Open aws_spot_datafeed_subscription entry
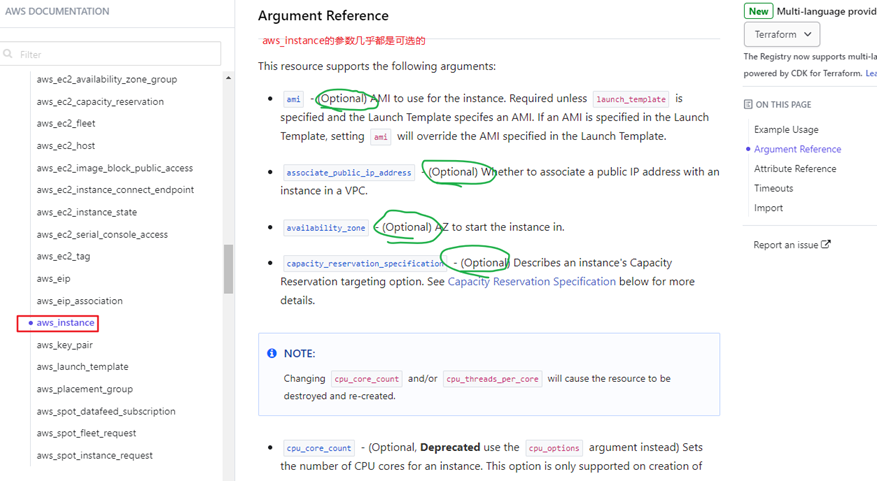The width and height of the screenshot is (877, 481). [106, 412]
